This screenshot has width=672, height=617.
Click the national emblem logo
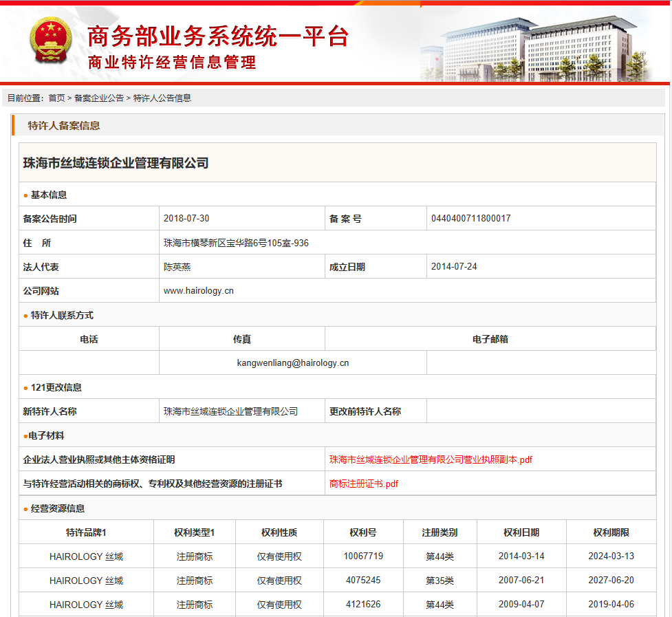(x=51, y=40)
